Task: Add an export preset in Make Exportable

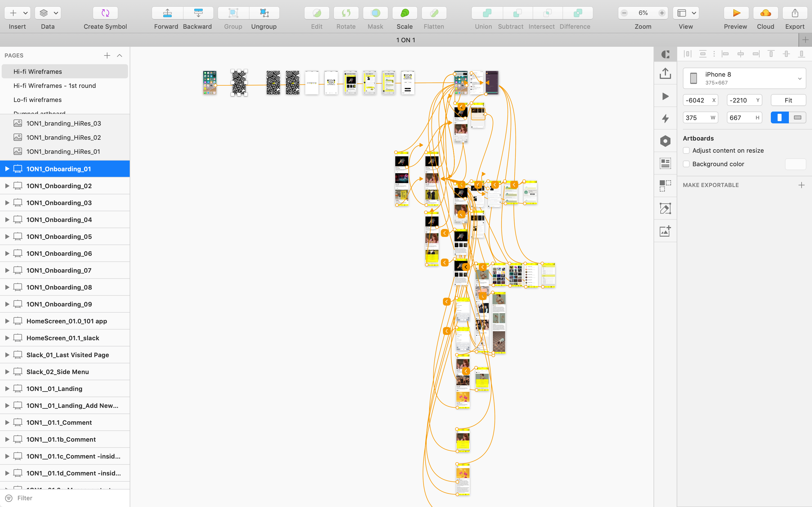Action: [x=801, y=185]
